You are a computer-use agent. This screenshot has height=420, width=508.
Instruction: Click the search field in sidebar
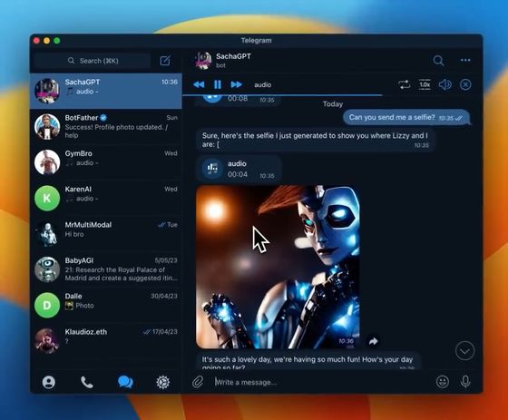click(x=93, y=61)
